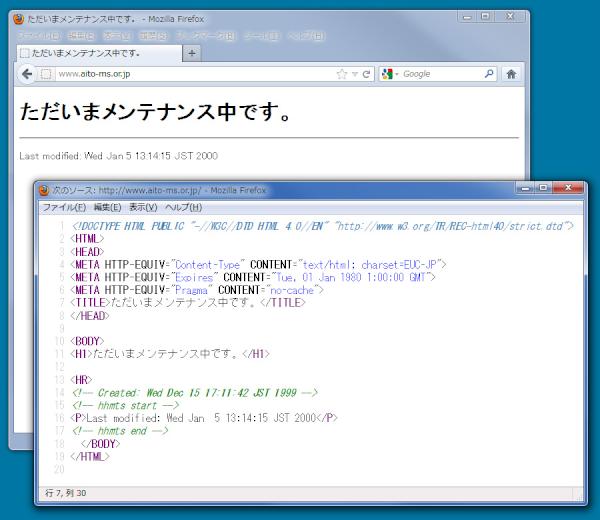The image size is (600, 520).
Task: Click the </HEAD> closing tag line
Action: tap(90, 316)
